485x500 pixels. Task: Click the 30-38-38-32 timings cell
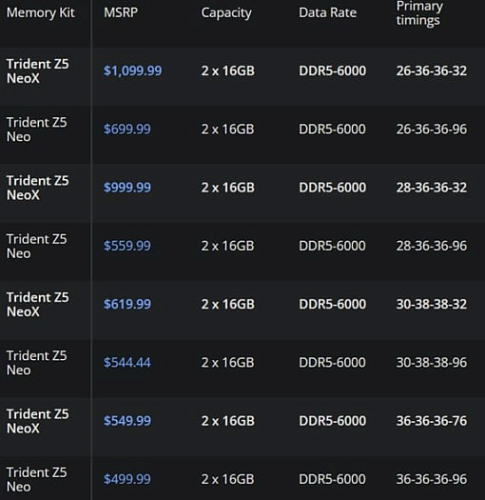click(431, 304)
